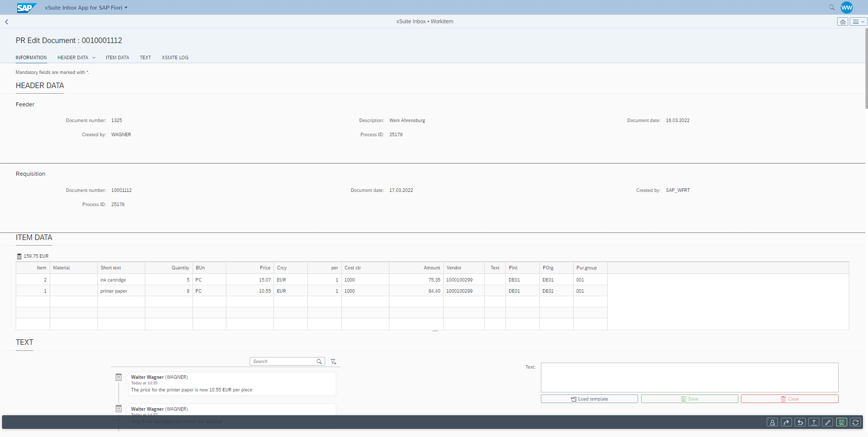Open the top-right search magnifier
This screenshot has height=437, width=868.
[832, 8]
